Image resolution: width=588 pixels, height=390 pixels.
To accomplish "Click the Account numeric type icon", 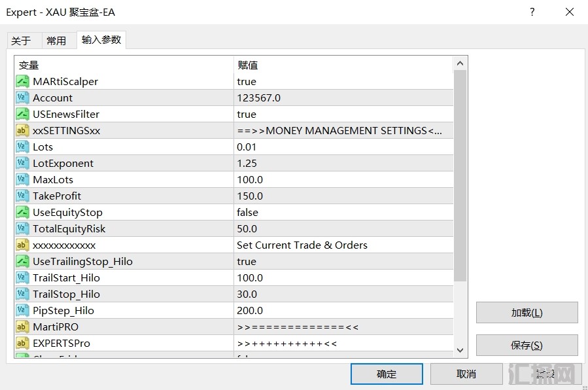I will 22,98.
